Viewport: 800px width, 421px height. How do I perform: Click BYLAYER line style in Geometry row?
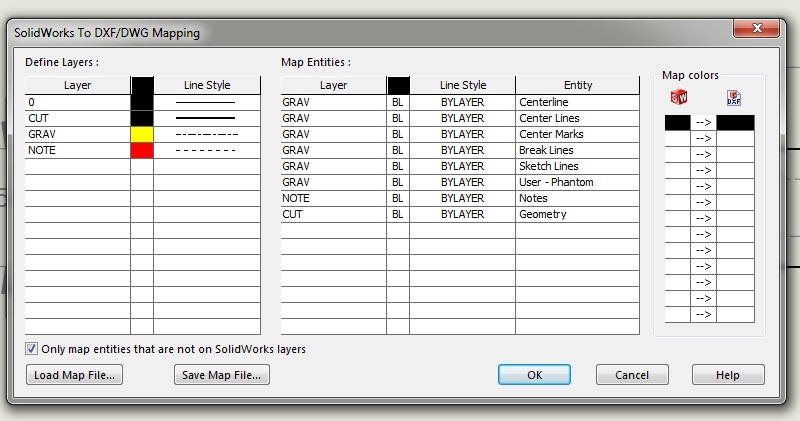pos(463,214)
